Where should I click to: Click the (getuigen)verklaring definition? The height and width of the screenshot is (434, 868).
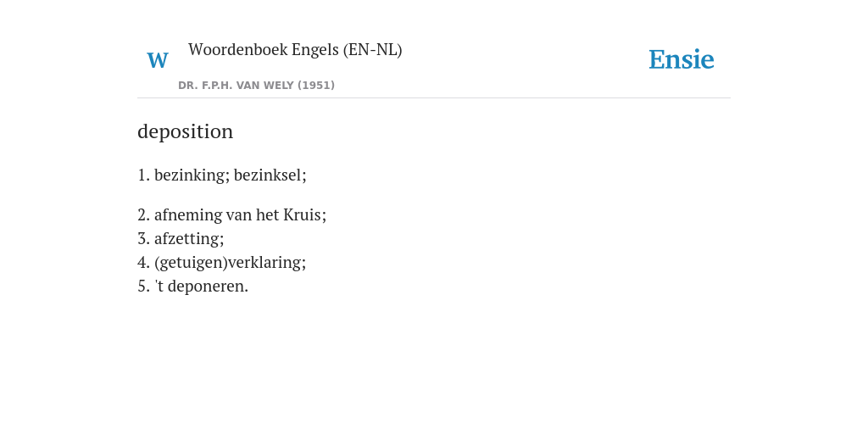click(x=231, y=263)
